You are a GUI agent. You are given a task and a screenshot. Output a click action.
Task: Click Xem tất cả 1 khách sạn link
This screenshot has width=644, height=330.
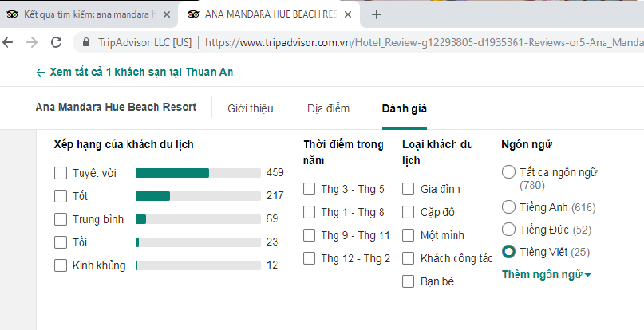click(135, 73)
